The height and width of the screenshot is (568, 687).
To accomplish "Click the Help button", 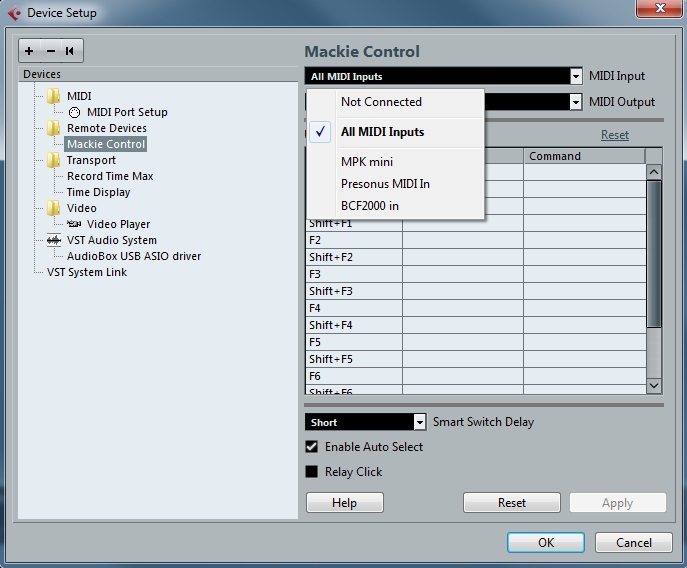I will coord(345,502).
